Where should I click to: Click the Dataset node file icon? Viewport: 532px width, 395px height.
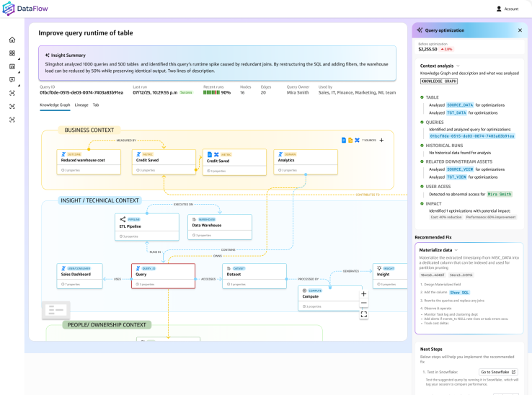point(229,268)
